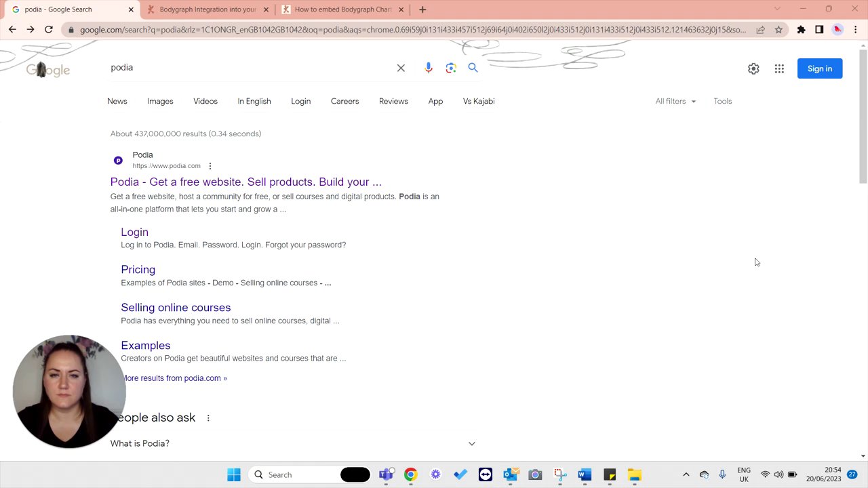Open Google Chrome from the taskbar
Viewport: 868px width, 488px height.
pyautogui.click(x=410, y=474)
